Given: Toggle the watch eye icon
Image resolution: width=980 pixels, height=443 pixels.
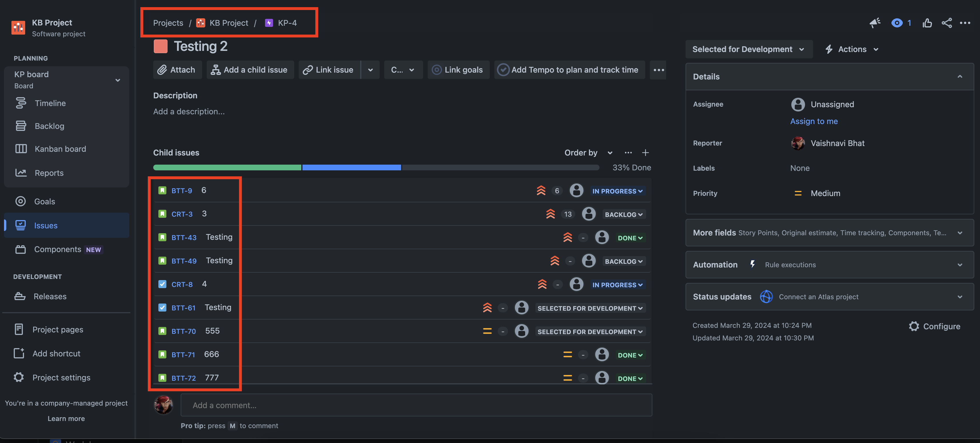Looking at the screenshot, I should [897, 23].
